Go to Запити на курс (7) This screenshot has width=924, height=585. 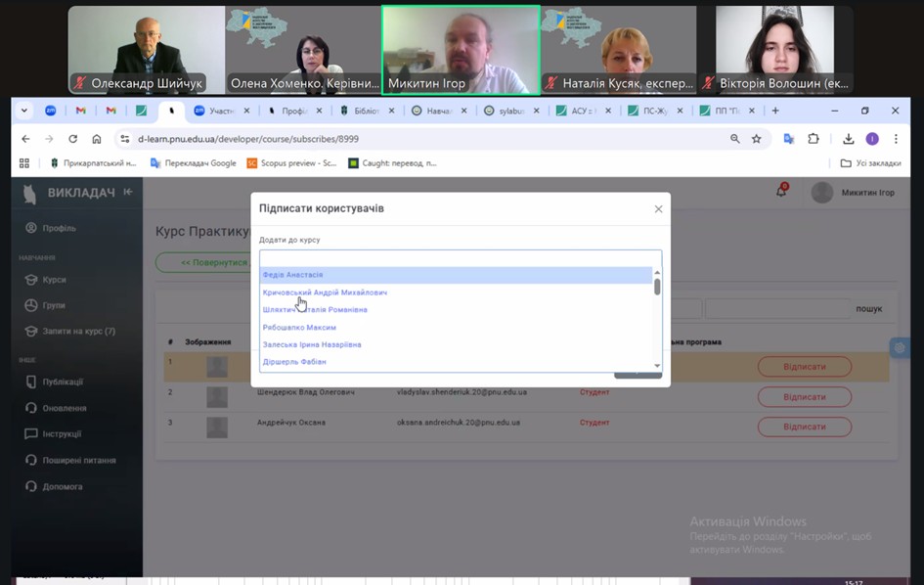tap(78, 332)
